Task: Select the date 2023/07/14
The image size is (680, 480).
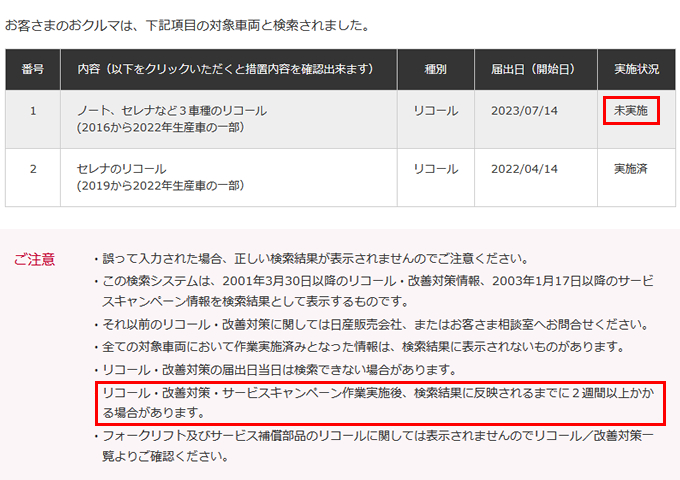Action: pos(524,111)
